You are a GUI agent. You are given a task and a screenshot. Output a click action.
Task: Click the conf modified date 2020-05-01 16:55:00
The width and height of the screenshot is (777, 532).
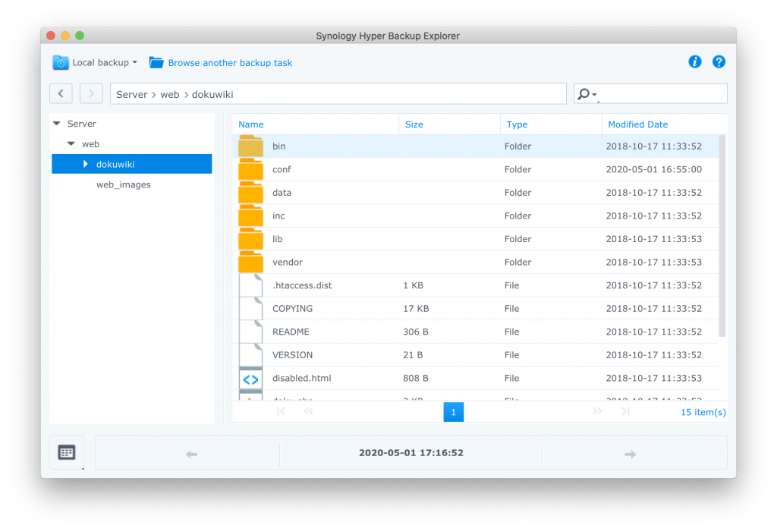point(653,169)
